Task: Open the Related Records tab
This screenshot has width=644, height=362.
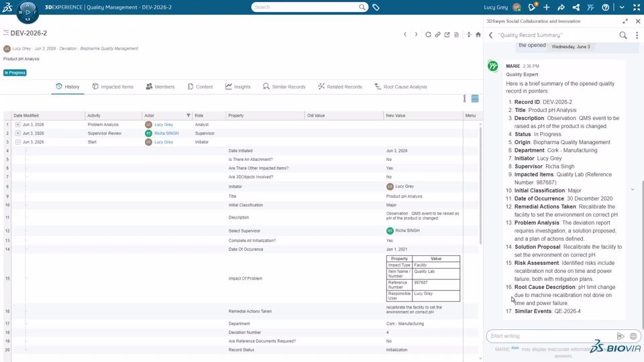Action: tap(340, 86)
